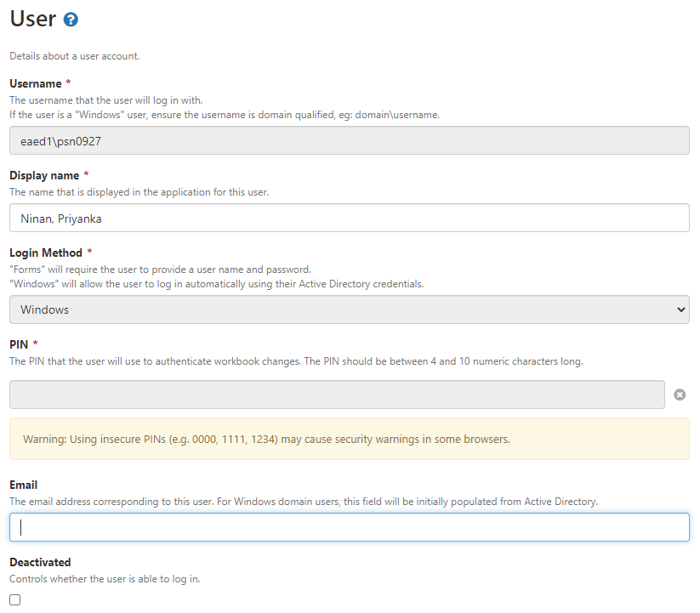
Task: Open the Login Method dropdown showing Windows
Action: coord(349,309)
